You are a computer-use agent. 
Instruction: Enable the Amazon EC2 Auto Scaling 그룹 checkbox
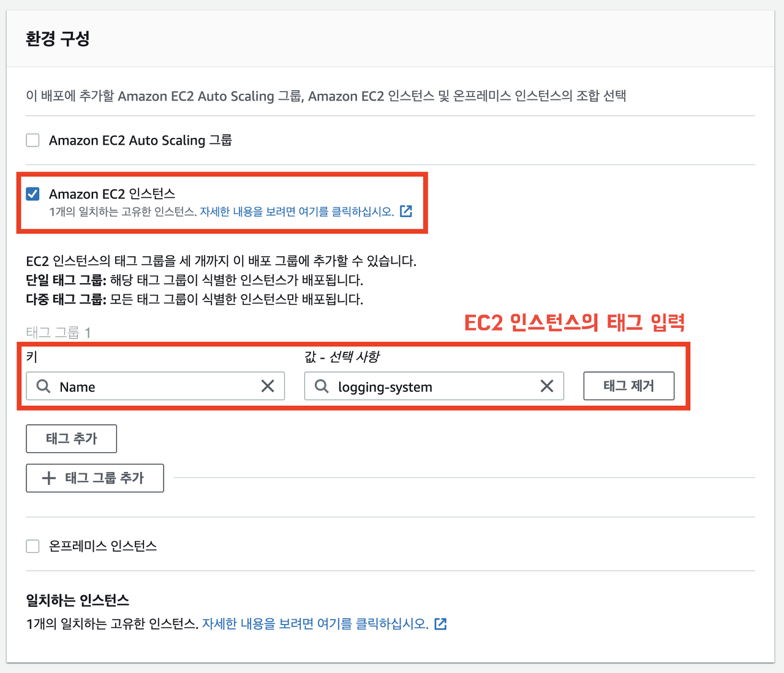point(32,140)
